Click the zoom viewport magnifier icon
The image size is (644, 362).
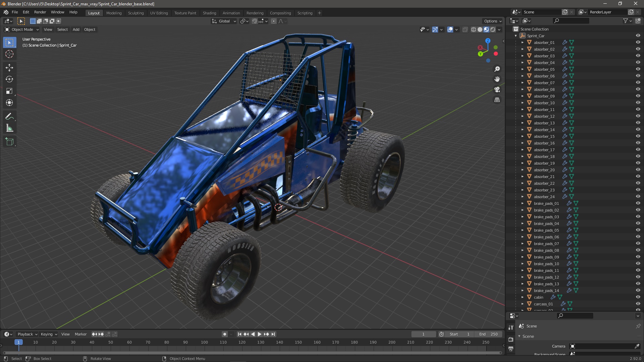[x=497, y=69]
